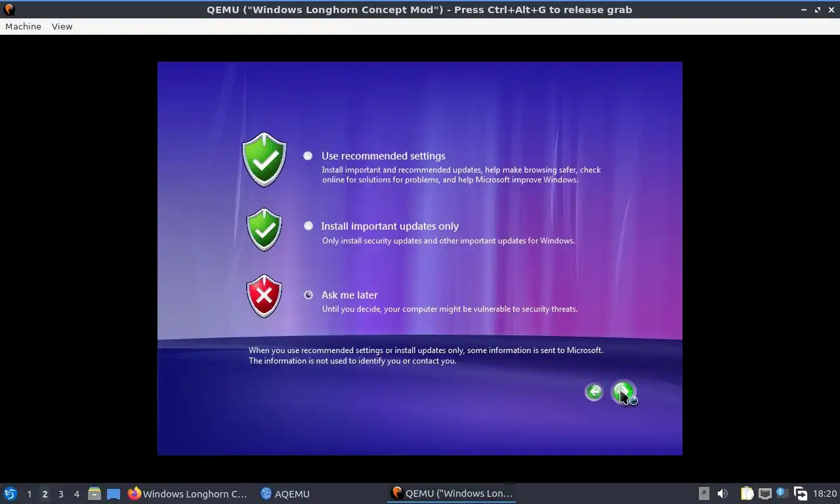
Task: Switch to workspace 2
Action: click(45, 493)
